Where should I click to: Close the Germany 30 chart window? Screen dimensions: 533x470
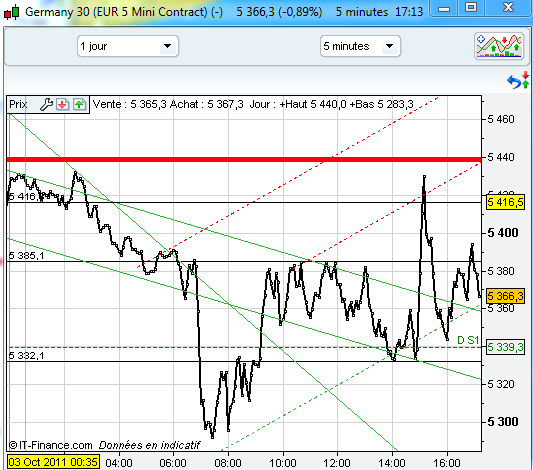click(x=508, y=8)
